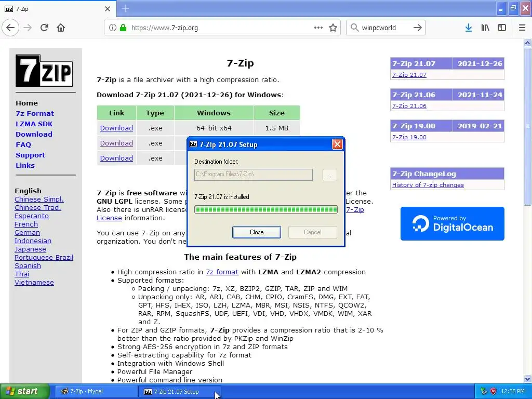Open the 7z Format sidebar link
Viewport: 532px width, 399px height.
[x=35, y=114]
